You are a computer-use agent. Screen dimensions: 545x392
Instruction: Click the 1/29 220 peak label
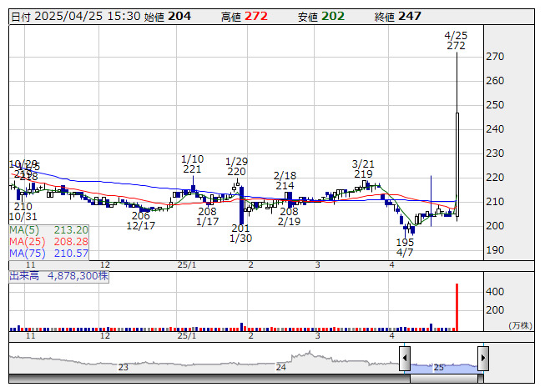pyautogui.click(x=237, y=166)
